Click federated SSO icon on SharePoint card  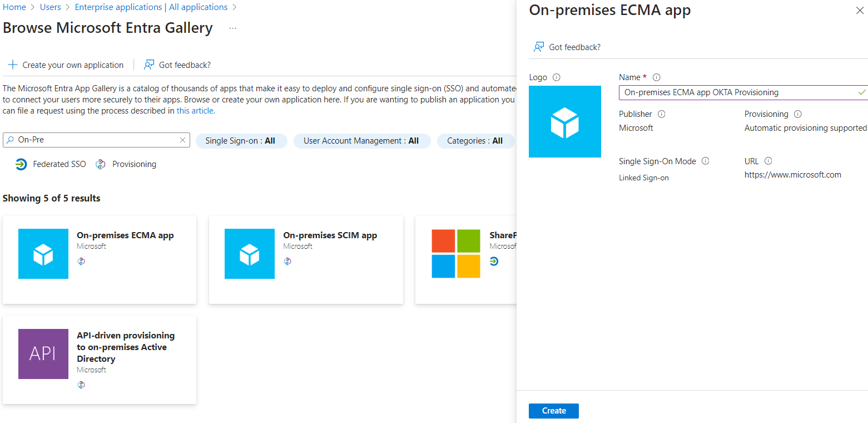494,261
